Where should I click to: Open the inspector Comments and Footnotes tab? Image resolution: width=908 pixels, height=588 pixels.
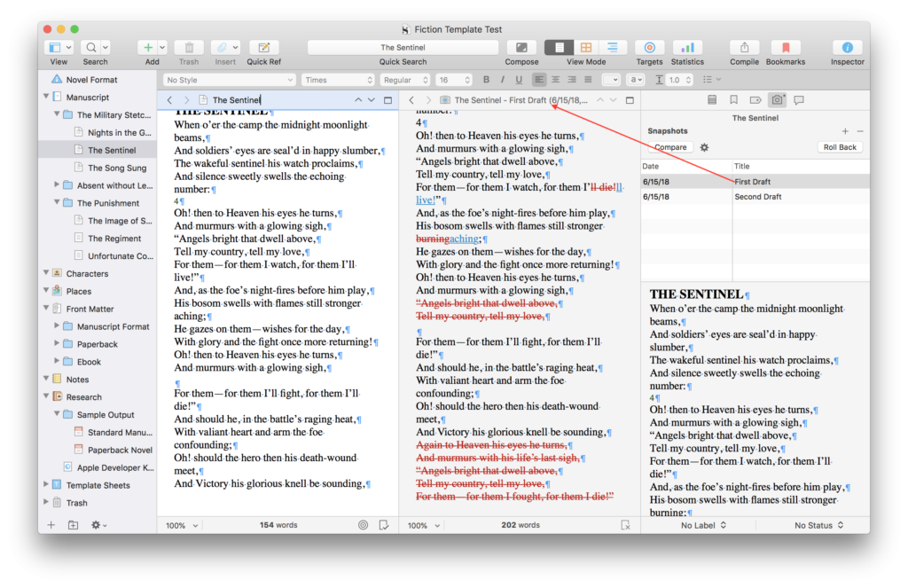(799, 100)
